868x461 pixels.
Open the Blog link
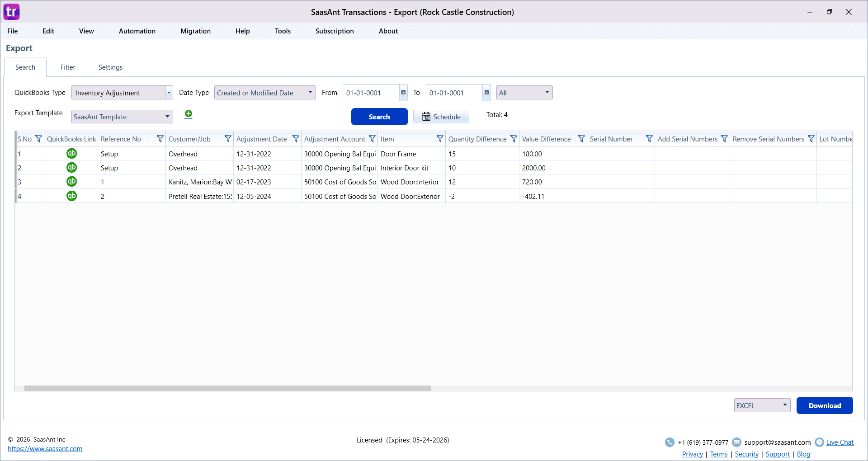pos(803,454)
